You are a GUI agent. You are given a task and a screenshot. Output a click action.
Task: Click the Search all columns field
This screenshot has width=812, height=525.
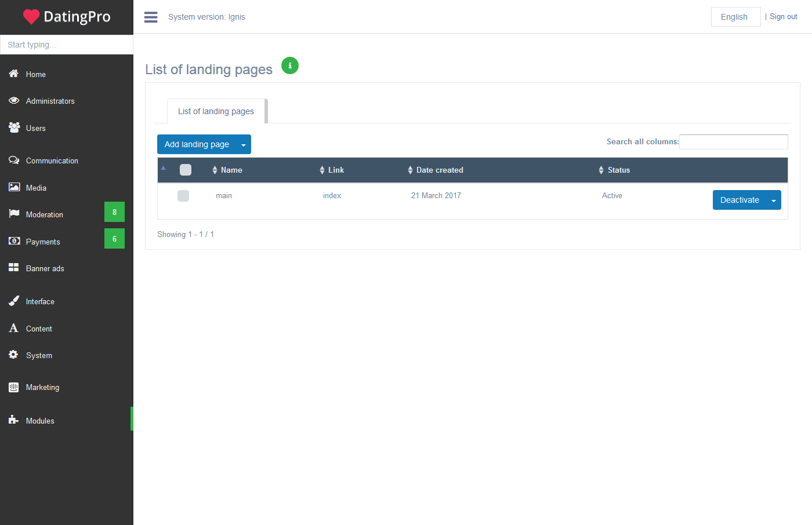[733, 142]
